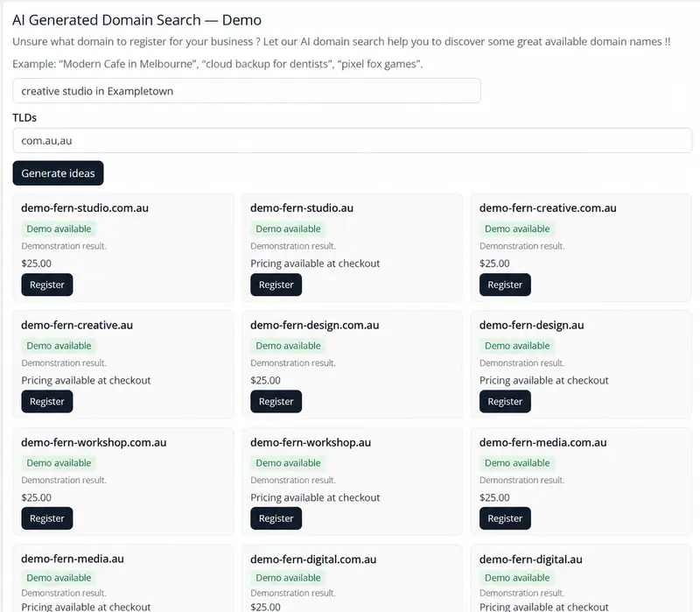Image resolution: width=700 pixels, height=612 pixels.
Task: Click the TLDs input field
Action: point(353,140)
